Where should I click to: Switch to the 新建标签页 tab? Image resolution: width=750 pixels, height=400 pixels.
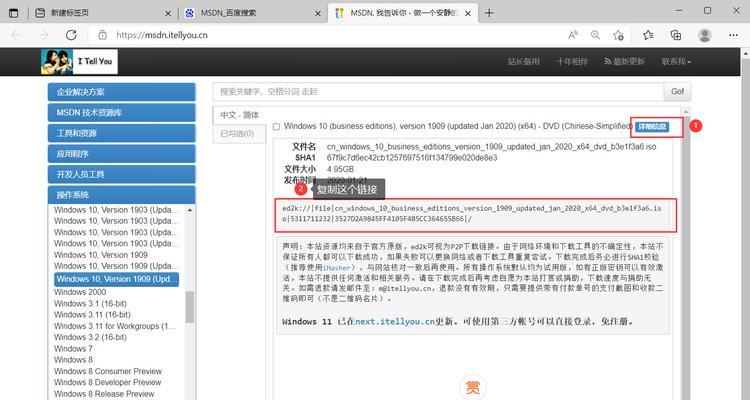(103, 13)
